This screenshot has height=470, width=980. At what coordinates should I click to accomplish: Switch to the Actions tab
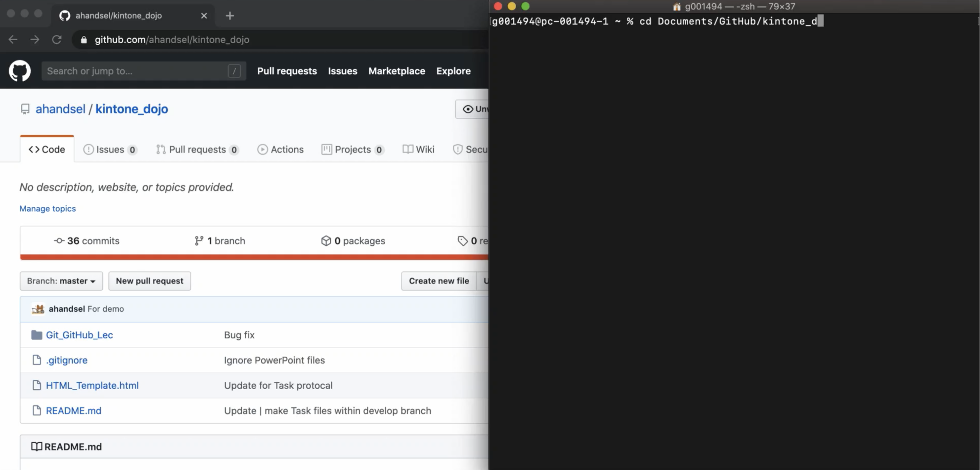pyautogui.click(x=280, y=149)
